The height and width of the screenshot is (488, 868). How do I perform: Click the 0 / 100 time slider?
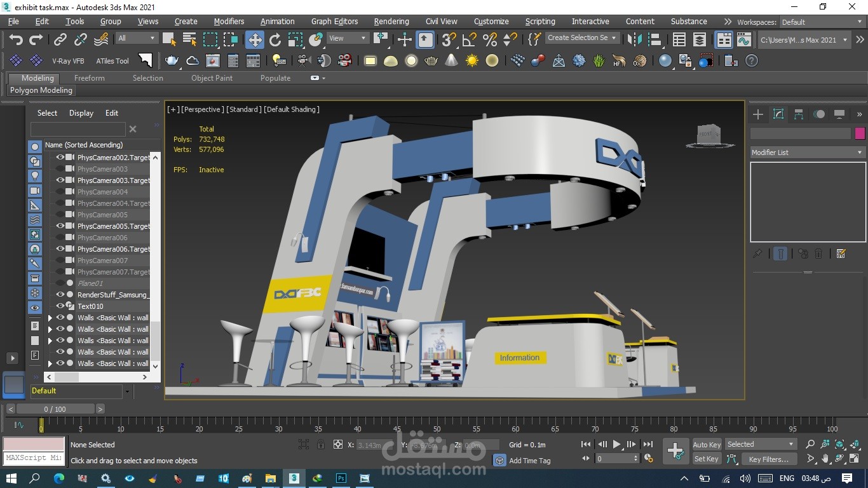click(55, 409)
